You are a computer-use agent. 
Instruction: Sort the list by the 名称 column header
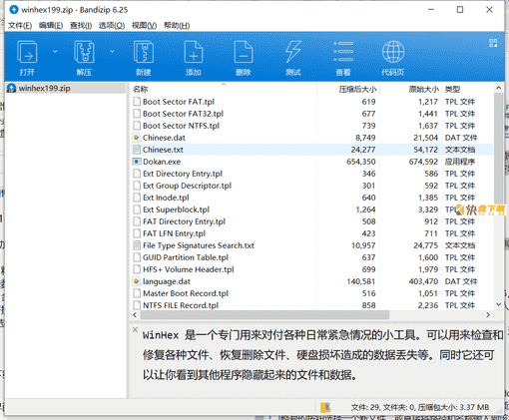[223, 89]
